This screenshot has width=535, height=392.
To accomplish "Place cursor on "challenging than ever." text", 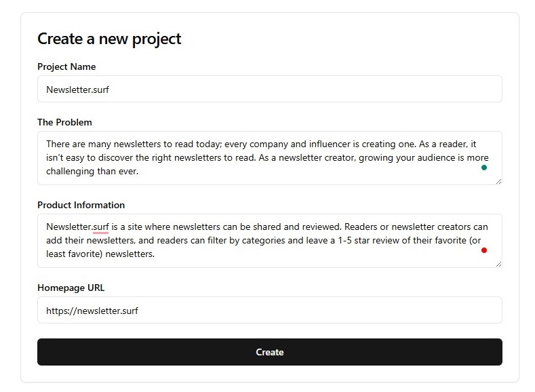I will pos(92,172).
